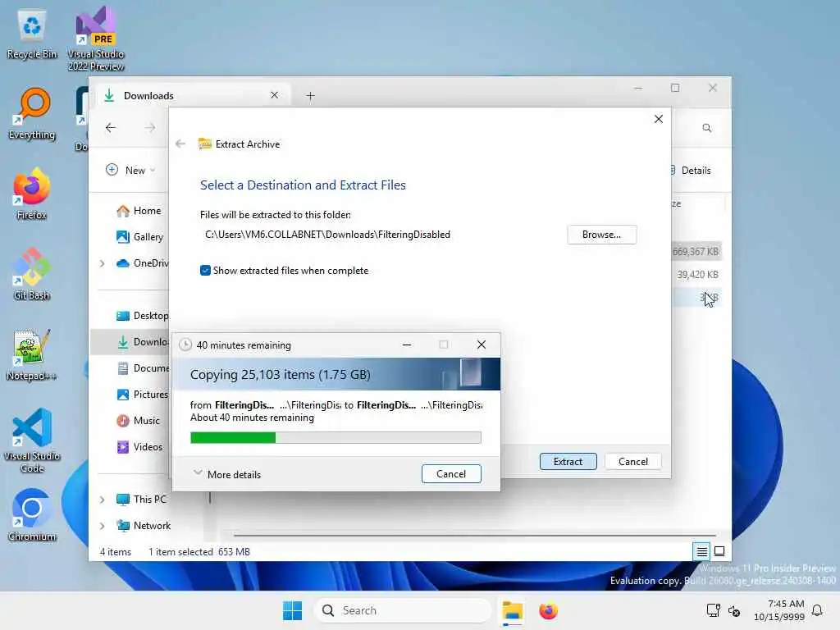Open Videos in the navigation pane
This screenshot has height=630, width=840.
(x=139, y=447)
